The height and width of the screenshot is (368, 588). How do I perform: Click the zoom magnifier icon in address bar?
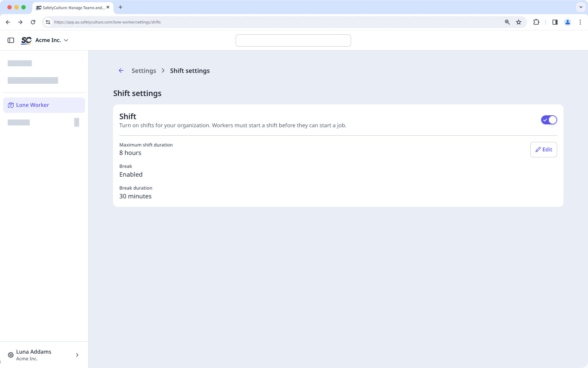[x=507, y=22]
